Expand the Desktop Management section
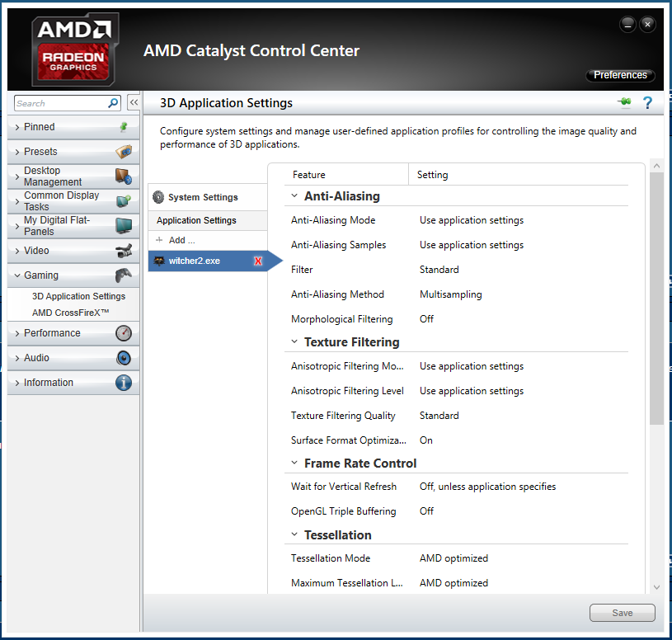The image size is (672, 640). point(17,176)
